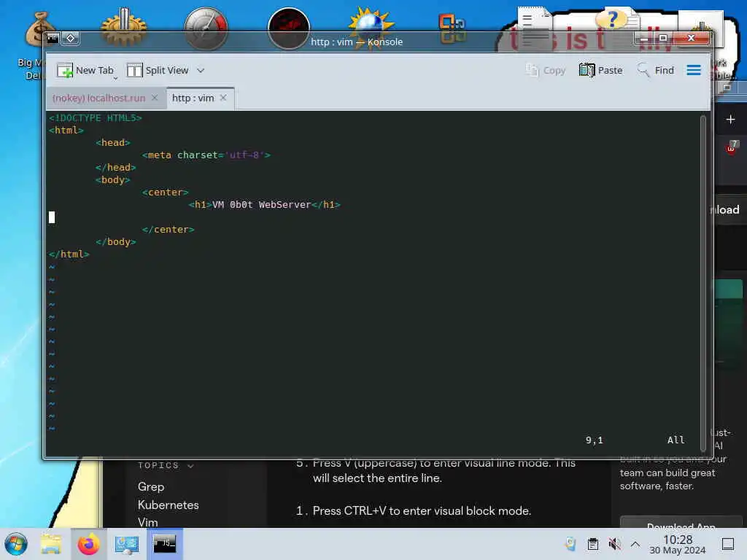
Task: Close the (nokey) localhost.run tab
Action: coord(155,98)
